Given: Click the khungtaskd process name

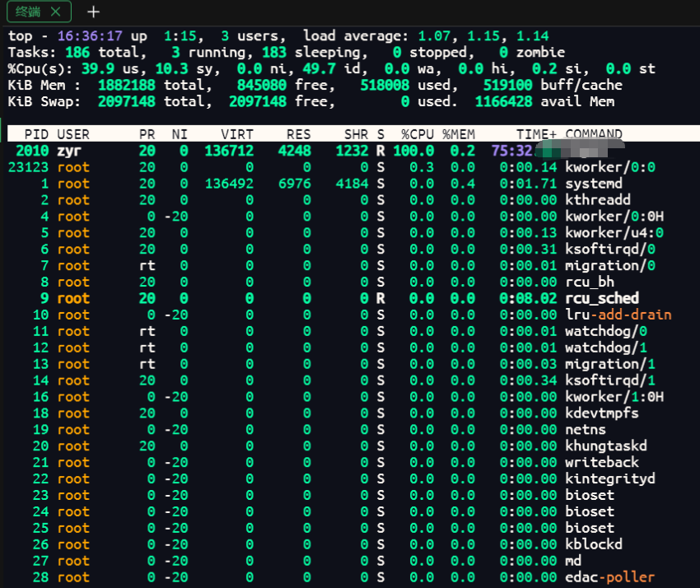Looking at the screenshot, I should pyautogui.click(x=605, y=446).
